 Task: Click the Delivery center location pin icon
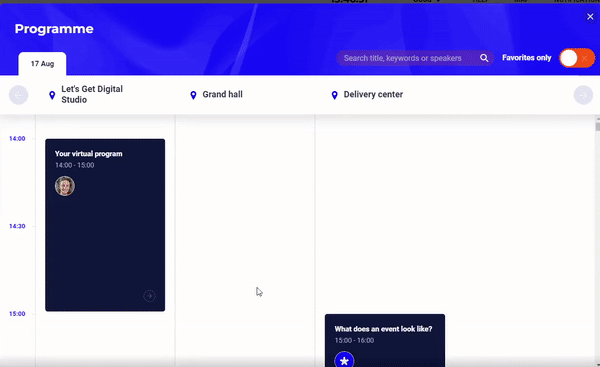(x=334, y=95)
